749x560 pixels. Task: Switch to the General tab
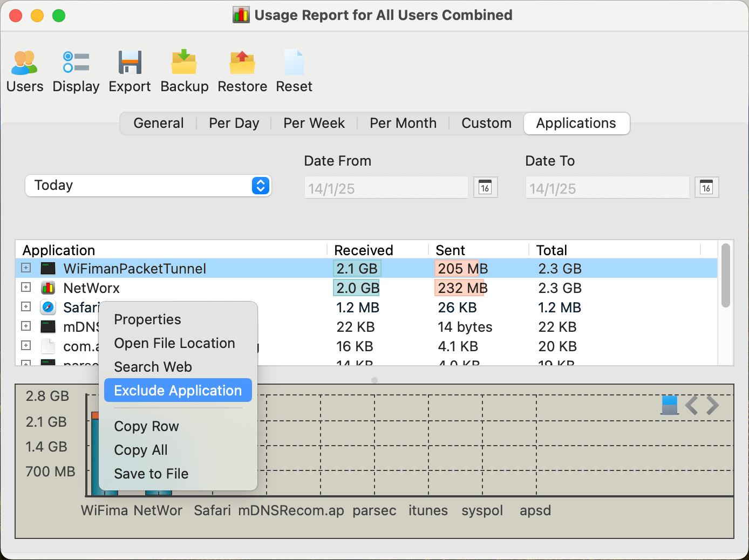(x=159, y=123)
